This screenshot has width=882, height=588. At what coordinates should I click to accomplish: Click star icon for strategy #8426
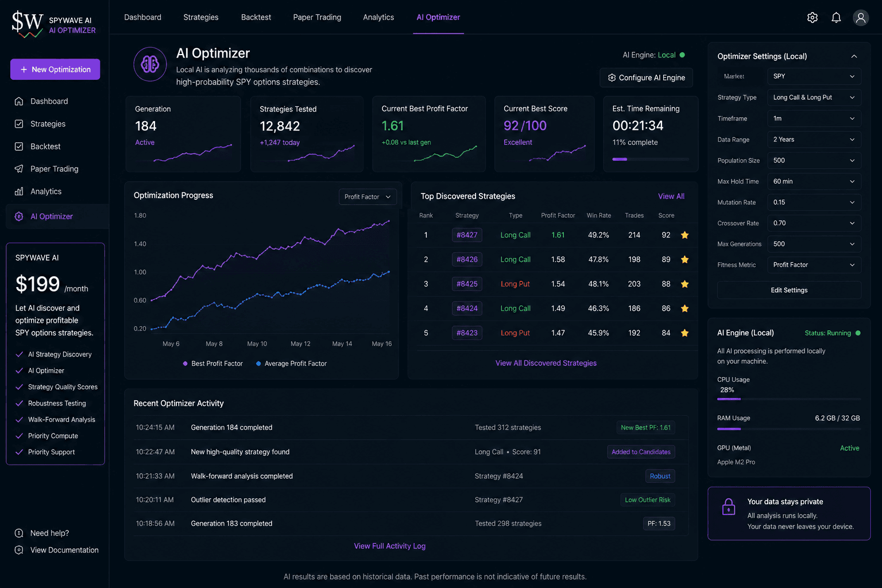point(684,260)
